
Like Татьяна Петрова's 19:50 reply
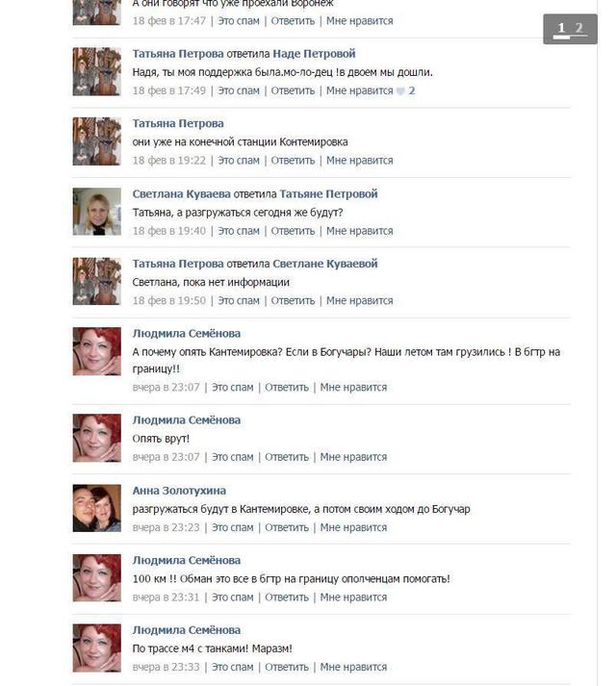(x=359, y=301)
